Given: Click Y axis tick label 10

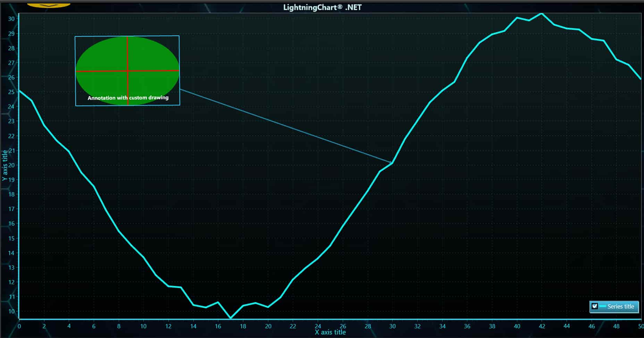Looking at the screenshot, I should [11, 311].
